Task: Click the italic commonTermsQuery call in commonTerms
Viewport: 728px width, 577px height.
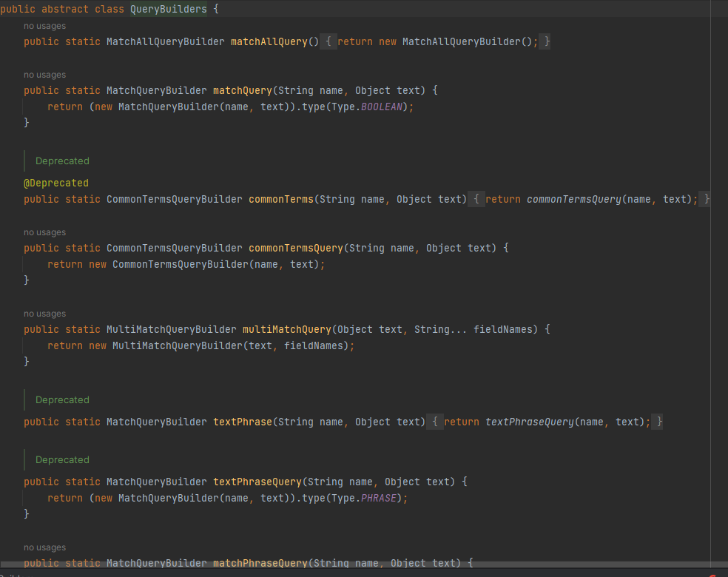Action: click(x=574, y=199)
